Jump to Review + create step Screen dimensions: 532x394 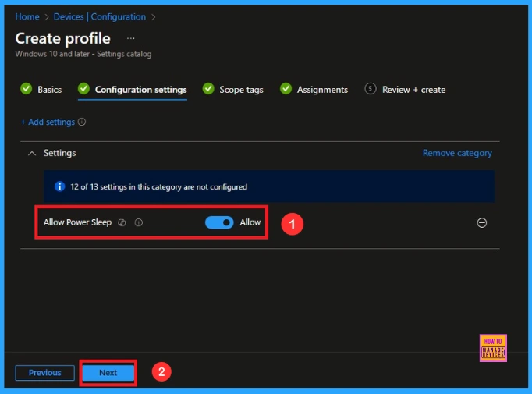coord(405,90)
